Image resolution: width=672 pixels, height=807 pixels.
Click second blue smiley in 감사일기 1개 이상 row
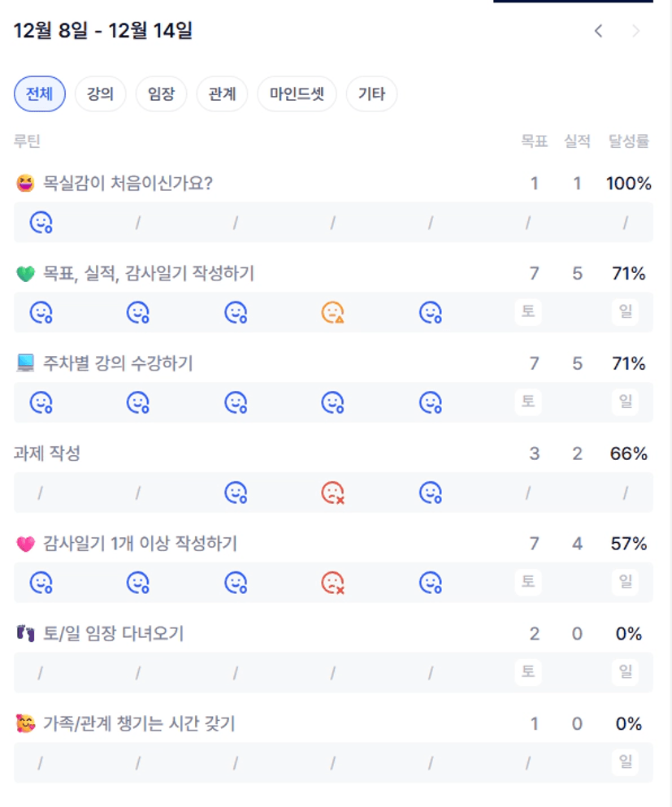coord(137,583)
